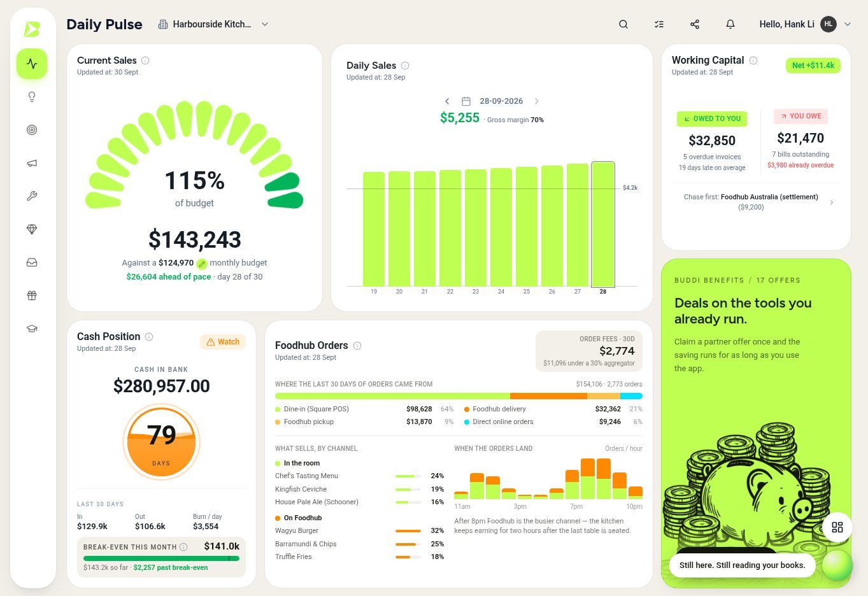Click the orders channel split bar
The image size is (868, 596).
tap(459, 396)
